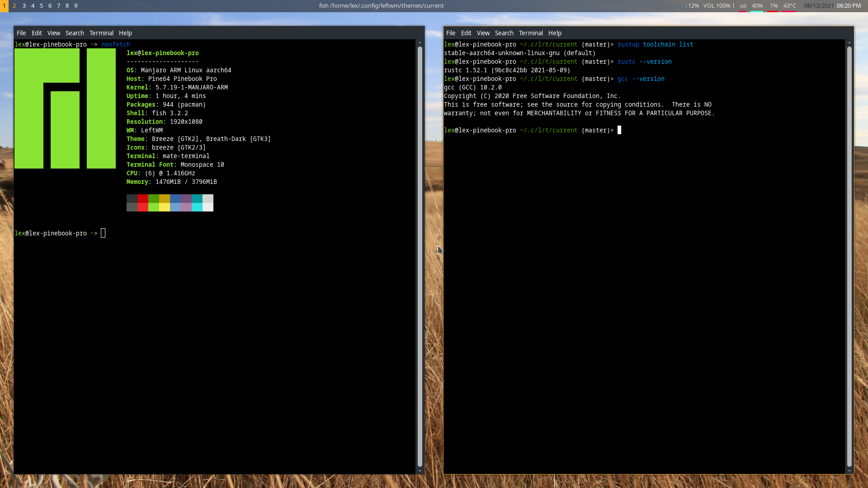
Task: Switch to workspace 1 tag
Action: pyautogui.click(x=4, y=6)
